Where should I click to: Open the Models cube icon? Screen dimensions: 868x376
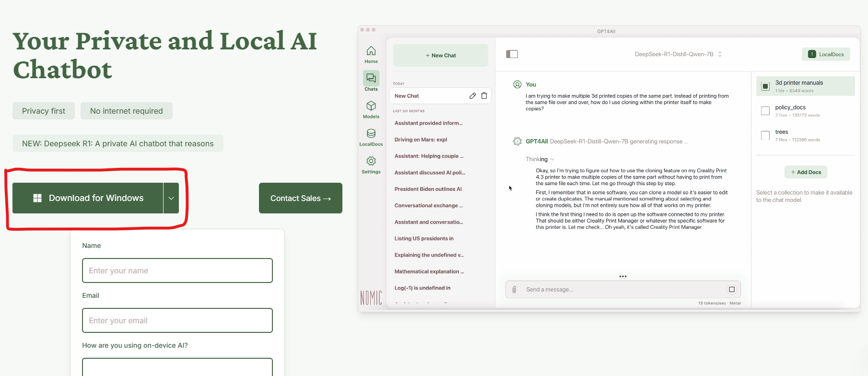371,106
